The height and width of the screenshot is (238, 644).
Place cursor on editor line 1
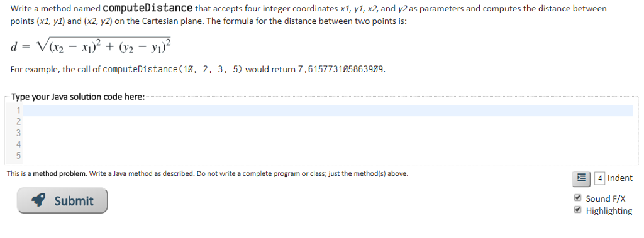pos(328,111)
